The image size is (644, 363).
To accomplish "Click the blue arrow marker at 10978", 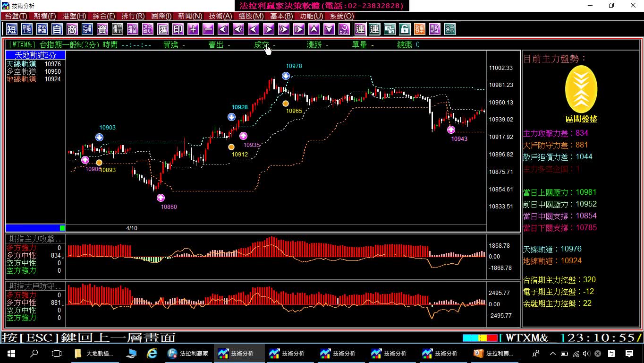I will [286, 76].
